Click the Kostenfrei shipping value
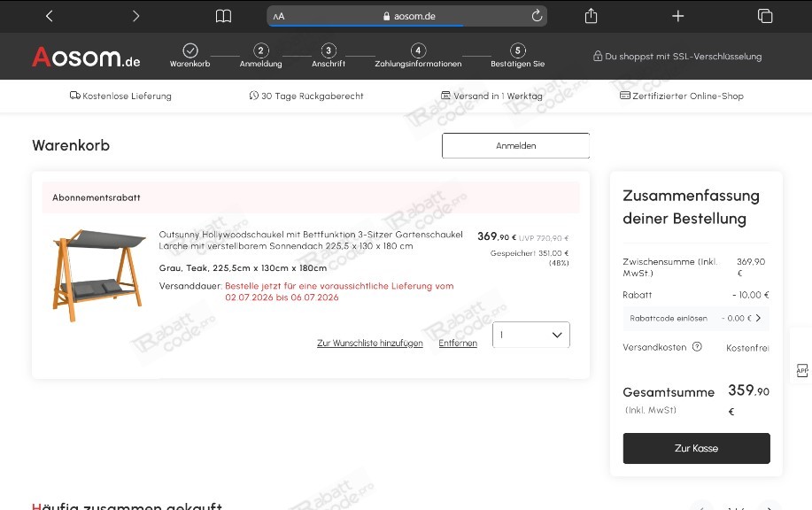This screenshot has height=510, width=812. pyautogui.click(x=747, y=348)
